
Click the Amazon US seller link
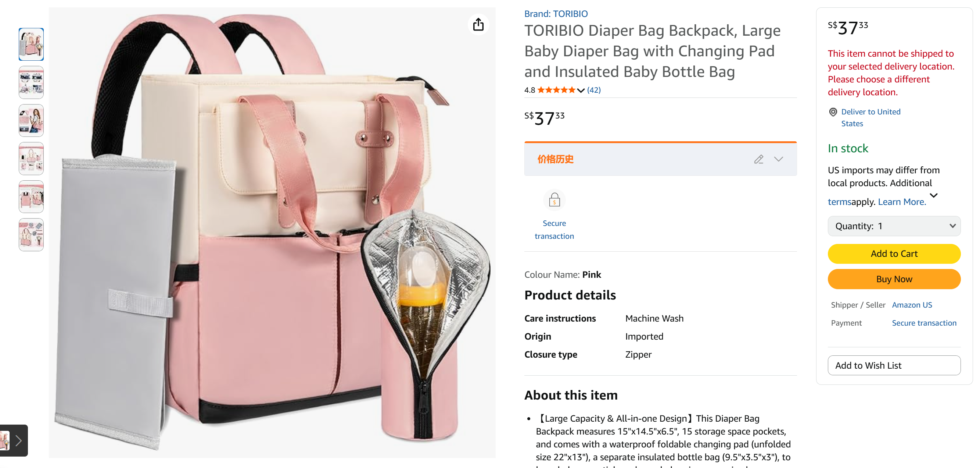click(x=912, y=305)
